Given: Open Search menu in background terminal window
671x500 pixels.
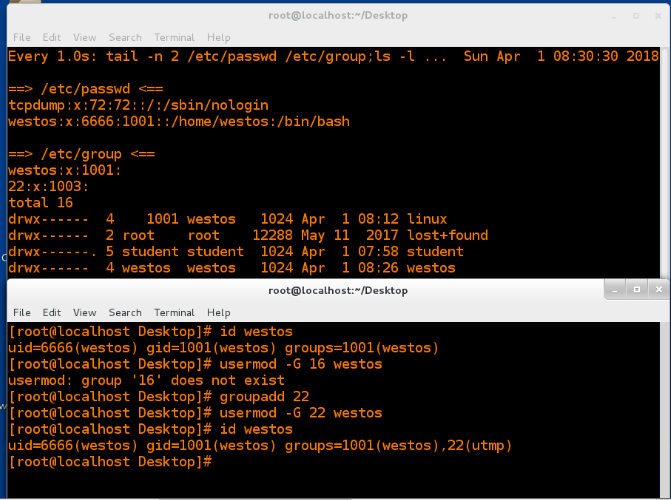Looking at the screenshot, I should coord(125,37).
